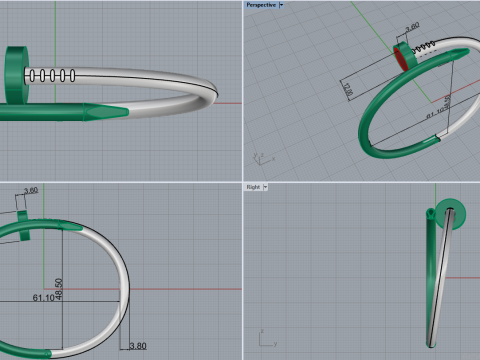Select the red inner face of nail head
This screenshot has height=360, width=480.
[400, 59]
